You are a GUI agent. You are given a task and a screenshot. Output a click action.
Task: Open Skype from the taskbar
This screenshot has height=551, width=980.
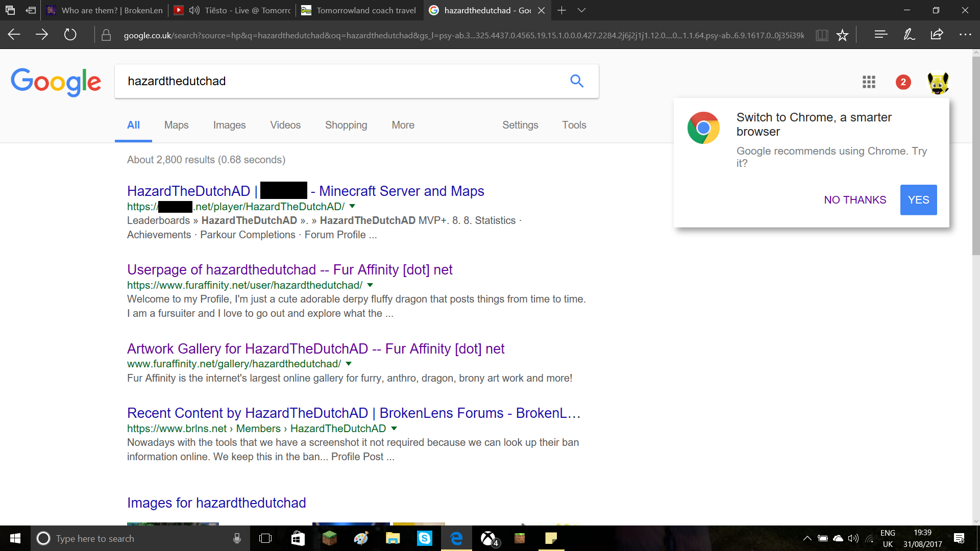coord(425,538)
